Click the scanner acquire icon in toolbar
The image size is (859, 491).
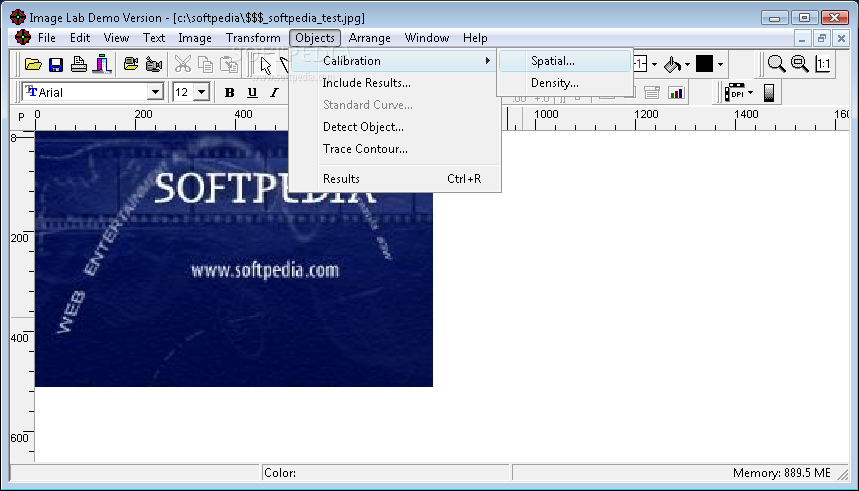(102, 64)
